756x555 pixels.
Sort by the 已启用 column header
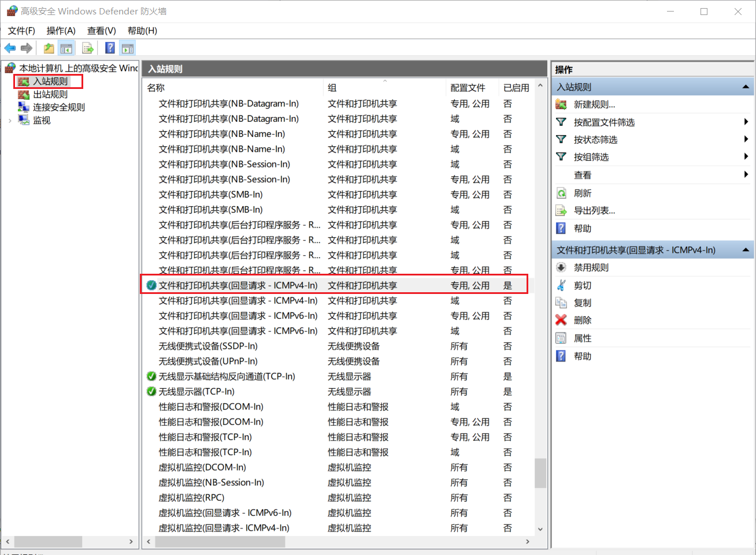[x=517, y=88]
